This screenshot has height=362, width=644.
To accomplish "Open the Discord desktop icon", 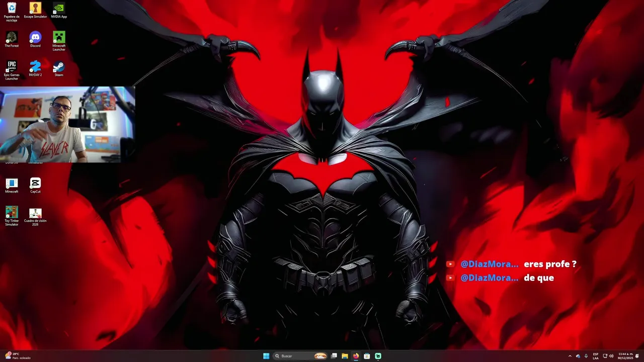I will (x=35, y=40).
